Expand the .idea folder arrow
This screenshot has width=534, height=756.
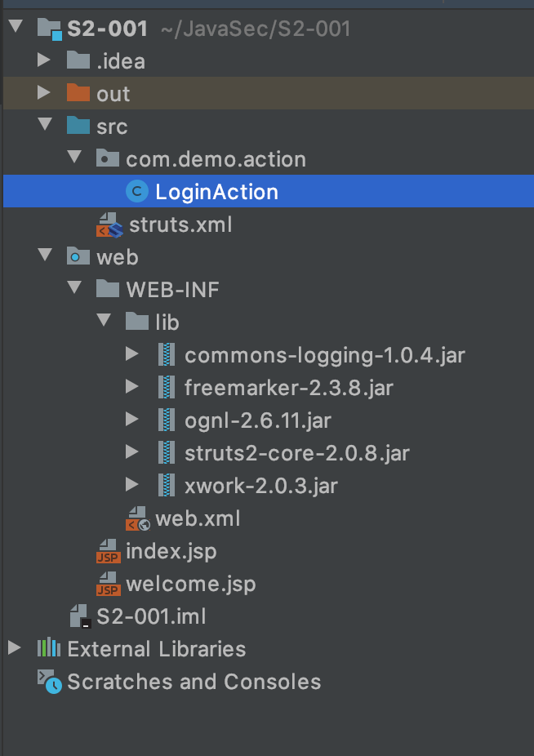[x=44, y=61]
